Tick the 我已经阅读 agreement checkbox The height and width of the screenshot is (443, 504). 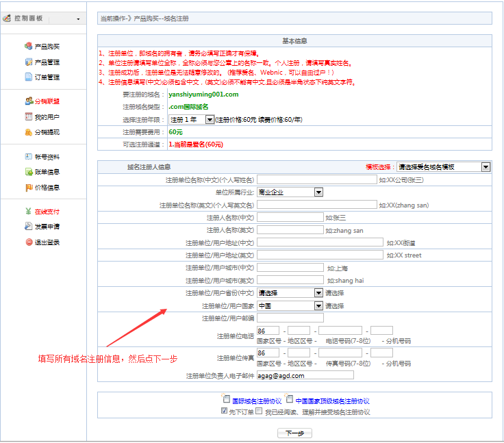pos(259,412)
